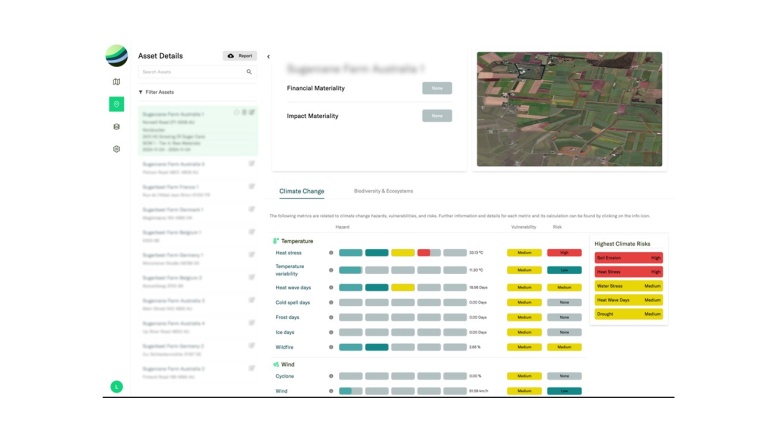This screenshot has height=427, width=760.
Task: Click the Financial Materiality None badge
Action: [x=437, y=88]
